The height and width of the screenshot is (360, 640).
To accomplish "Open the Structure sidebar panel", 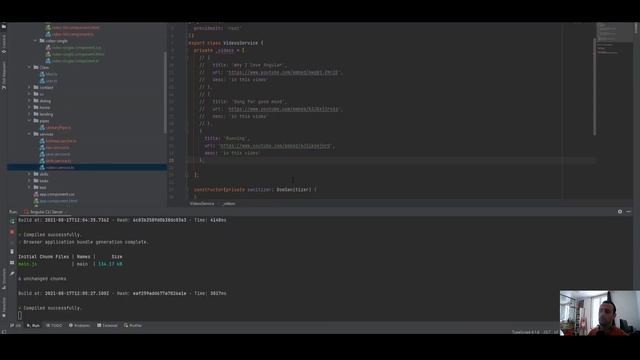I will coord(4,278).
